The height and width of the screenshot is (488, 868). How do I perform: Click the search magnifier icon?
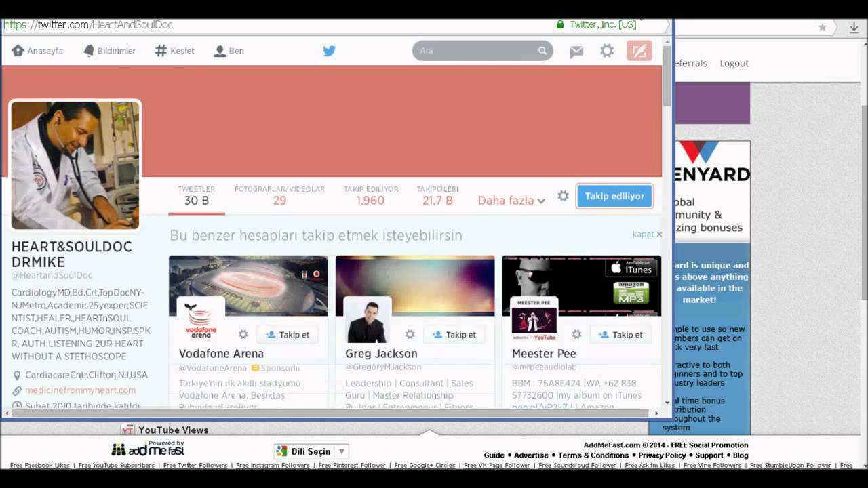(x=542, y=51)
